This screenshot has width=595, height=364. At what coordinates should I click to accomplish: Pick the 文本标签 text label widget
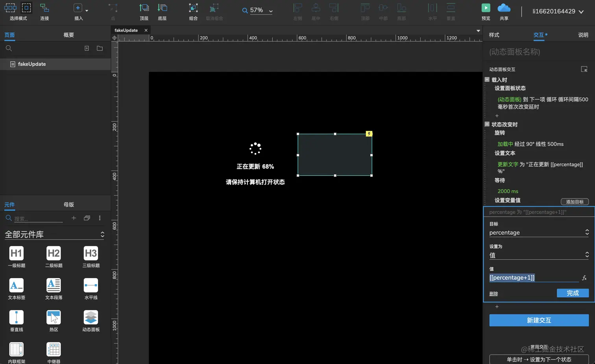pyautogui.click(x=17, y=288)
